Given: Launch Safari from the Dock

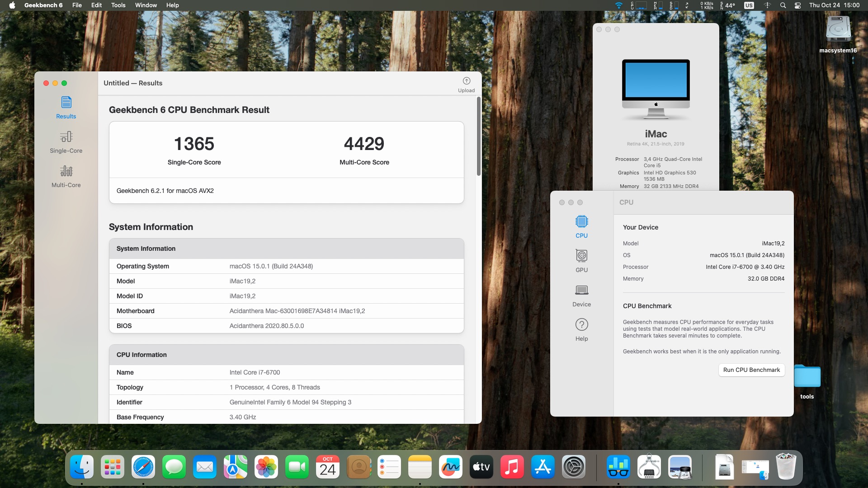Looking at the screenshot, I should (x=143, y=467).
